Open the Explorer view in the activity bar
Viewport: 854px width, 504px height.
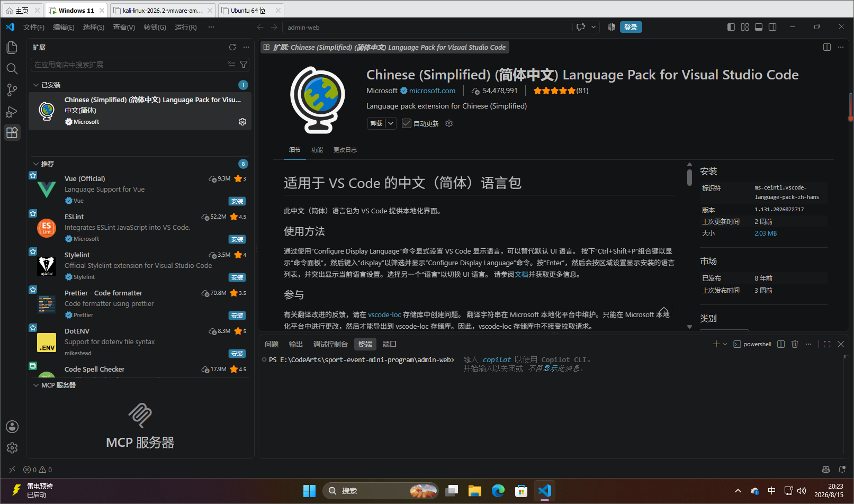[x=12, y=48]
